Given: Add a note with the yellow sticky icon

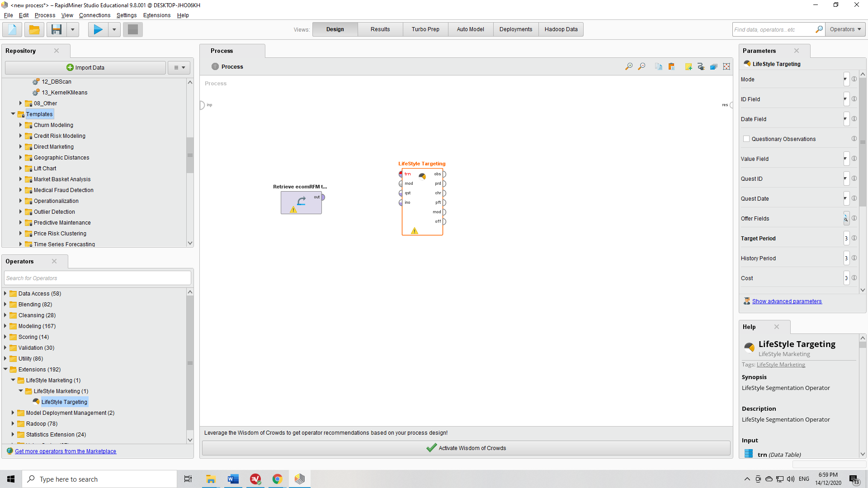Looking at the screenshot, I should (x=689, y=66).
